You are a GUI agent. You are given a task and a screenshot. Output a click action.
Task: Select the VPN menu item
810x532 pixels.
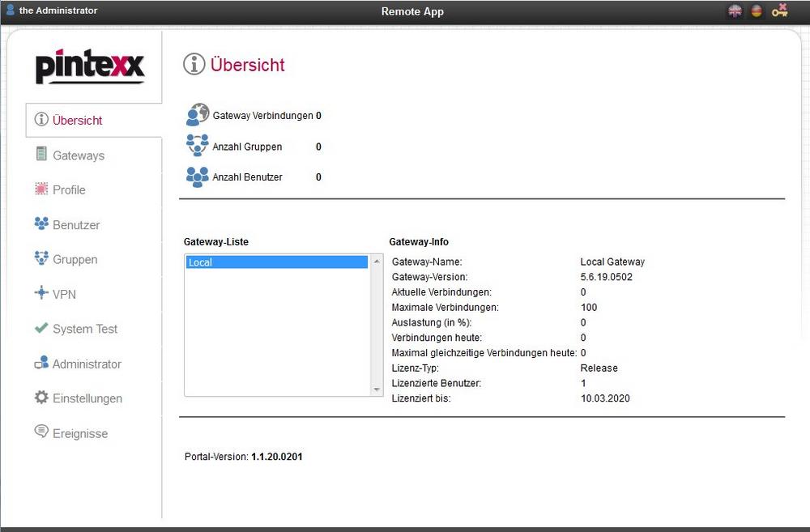click(x=64, y=295)
